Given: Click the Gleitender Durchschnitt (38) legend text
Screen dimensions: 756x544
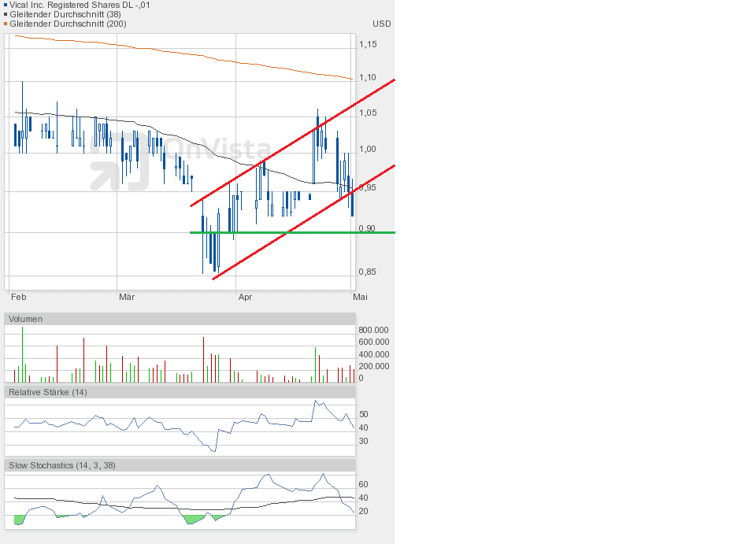Looking at the screenshot, I should pyautogui.click(x=65, y=14).
